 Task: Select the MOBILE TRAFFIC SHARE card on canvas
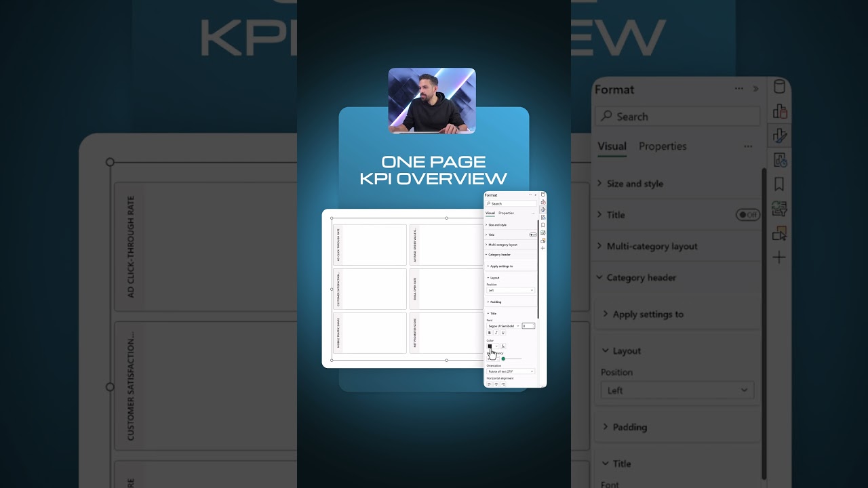click(370, 333)
